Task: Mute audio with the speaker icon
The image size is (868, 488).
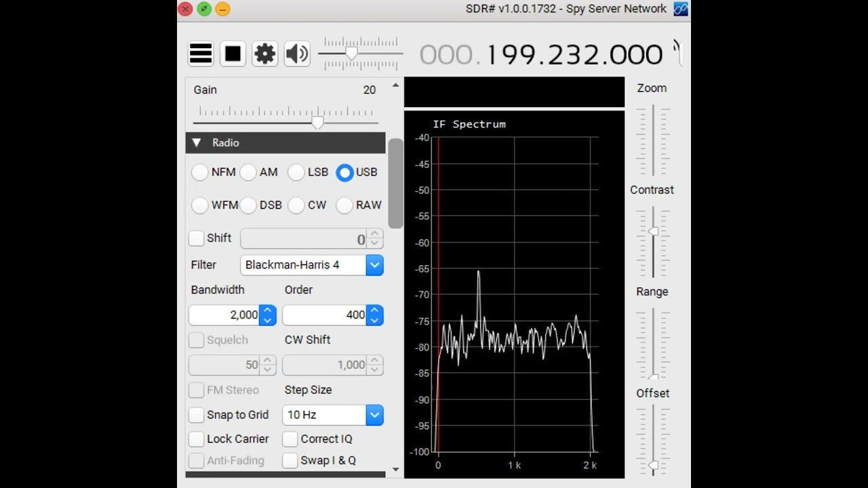Action: [x=297, y=54]
